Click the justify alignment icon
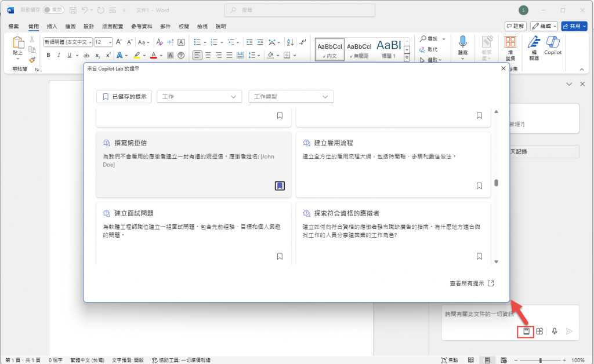 (x=229, y=55)
